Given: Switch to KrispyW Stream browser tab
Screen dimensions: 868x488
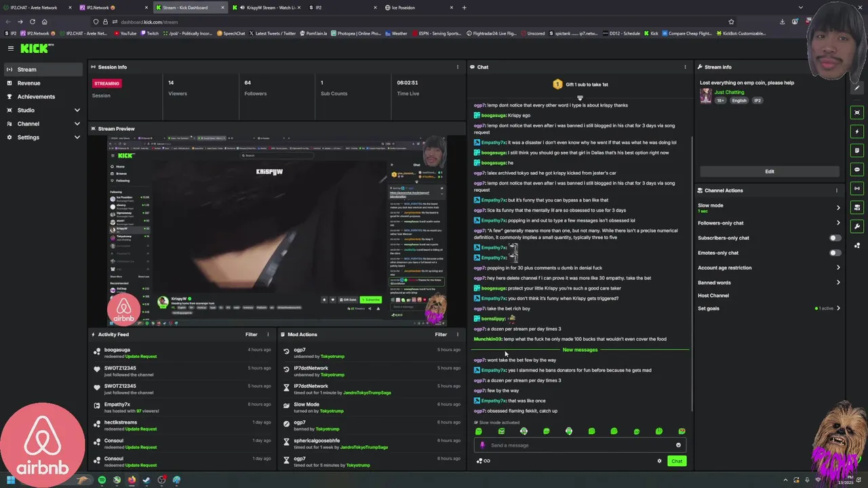Looking at the screenshot, I should click(266, 7).
